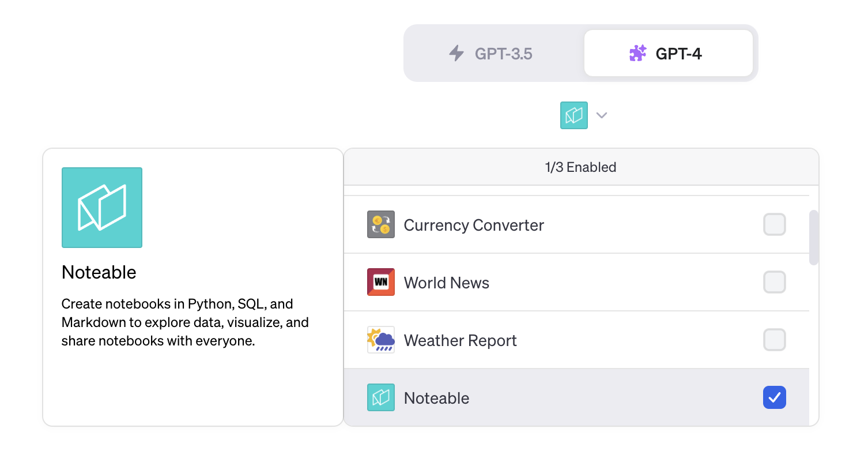Click the World News WN icon
Image resolution: width=868 pixels, height=466 pixels.
381,282
